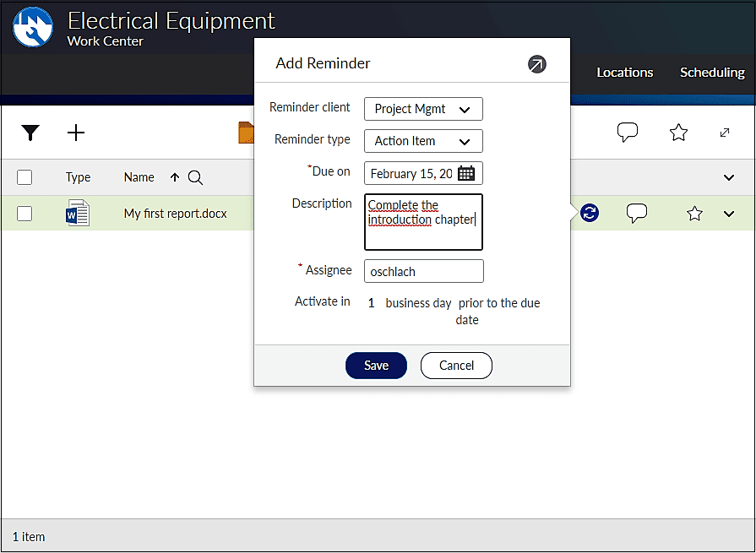The image size is (756, 553).
Task: Open the filter funnel icon
Action: click(x=30, y=133)
